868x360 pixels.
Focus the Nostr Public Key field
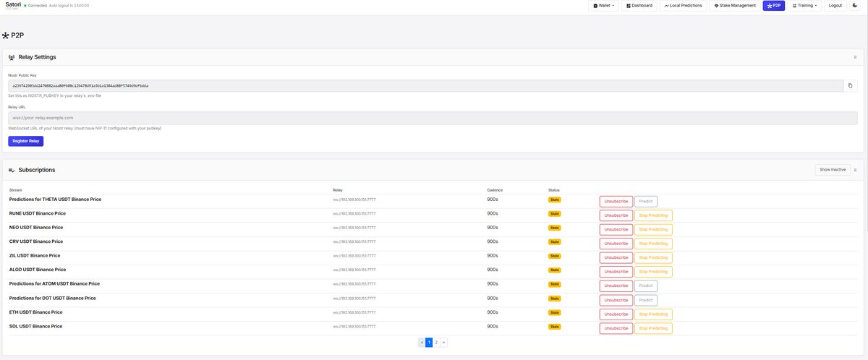[x=425, y=85]
